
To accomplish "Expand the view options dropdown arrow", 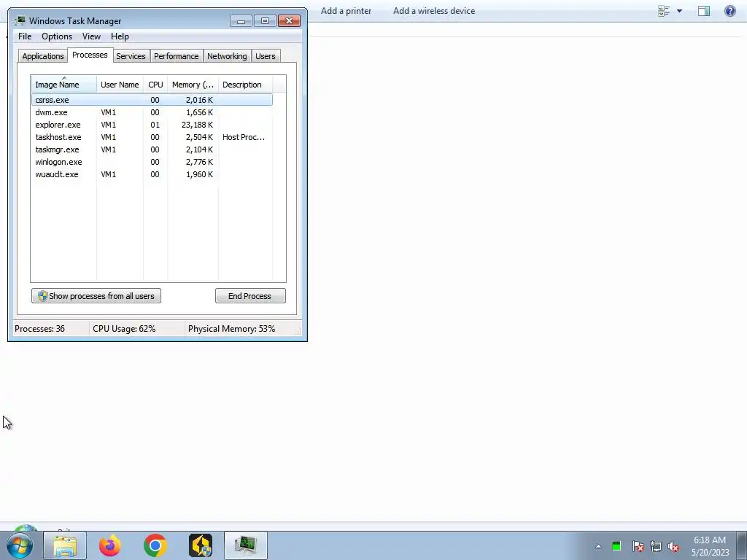I will pos(679,11).
